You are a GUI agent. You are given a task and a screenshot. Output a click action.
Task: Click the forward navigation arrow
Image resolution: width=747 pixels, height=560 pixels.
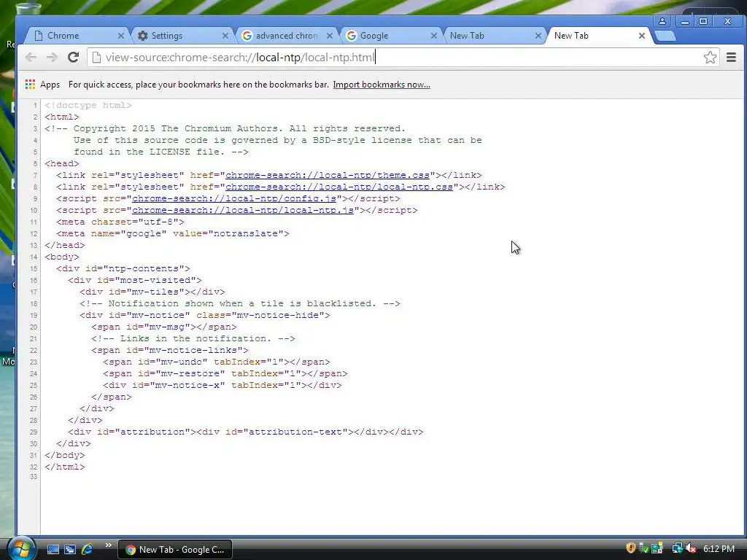[52, 58]
